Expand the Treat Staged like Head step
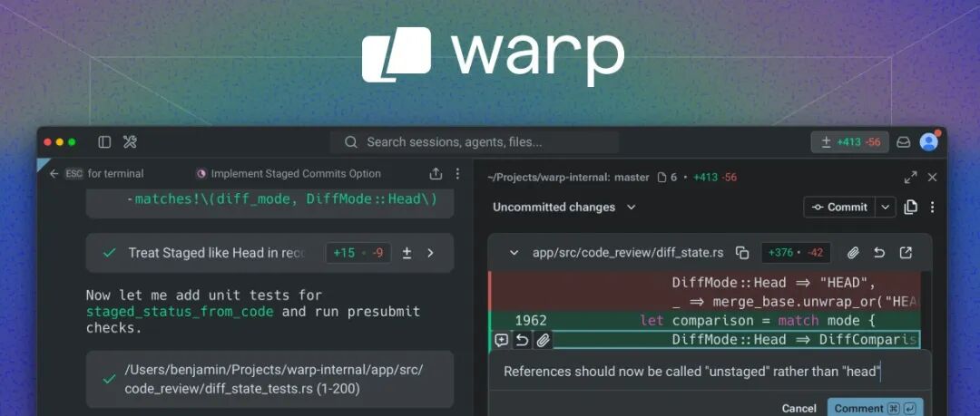 [x=430, y=253]
